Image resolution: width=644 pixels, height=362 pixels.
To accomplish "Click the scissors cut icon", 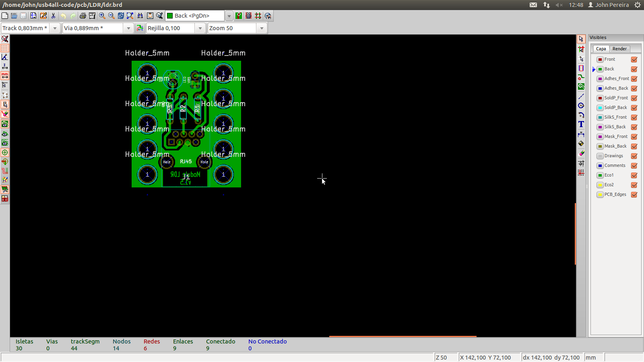I will (53, 16).
